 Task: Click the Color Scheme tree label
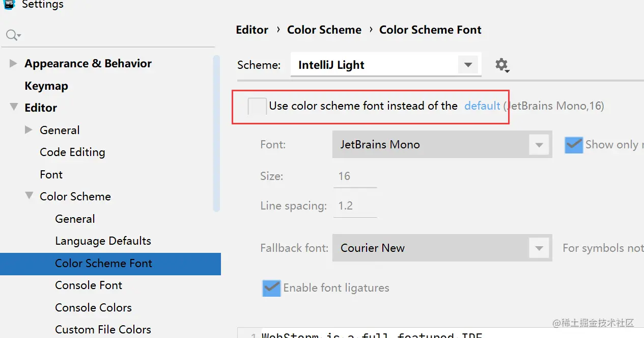[75, 196]
